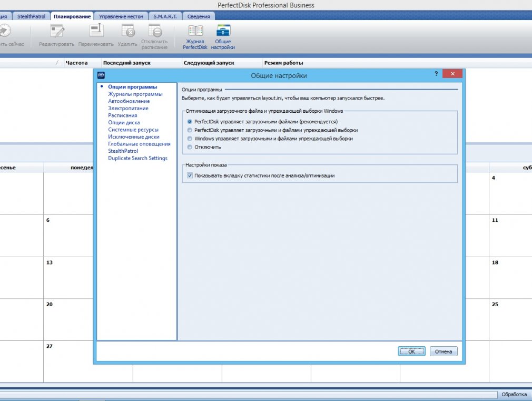Open the Журнал PerfectDisk log icon
Screen dimensions: 532x401
pos(195,37)
